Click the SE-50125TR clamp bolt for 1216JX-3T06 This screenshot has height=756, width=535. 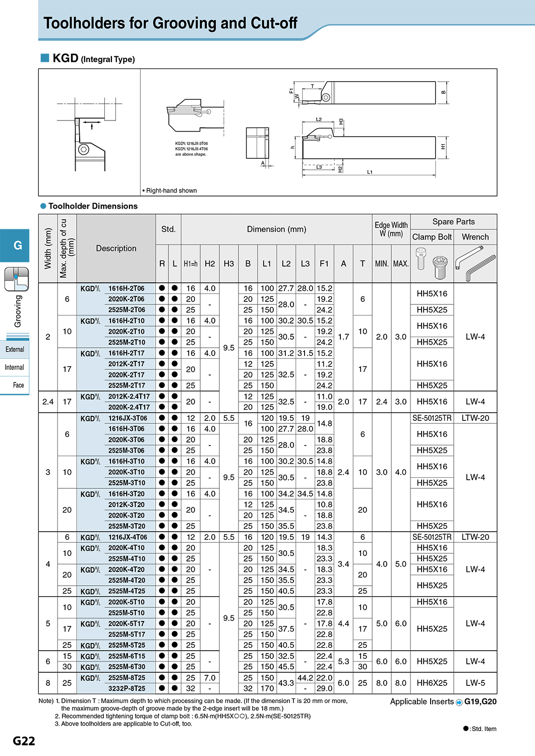coord(432,418)
